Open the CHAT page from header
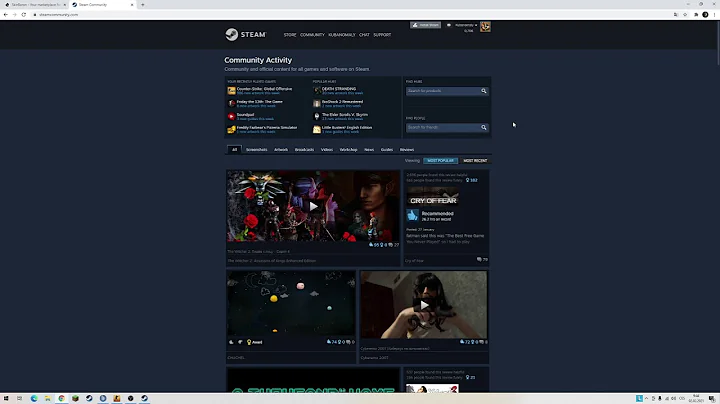Screen dimensions: 720x404 [x=364, y=35]
